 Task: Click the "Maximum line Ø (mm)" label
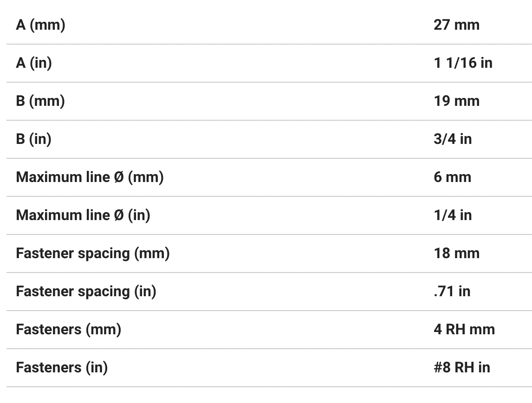tap(90, 177)
